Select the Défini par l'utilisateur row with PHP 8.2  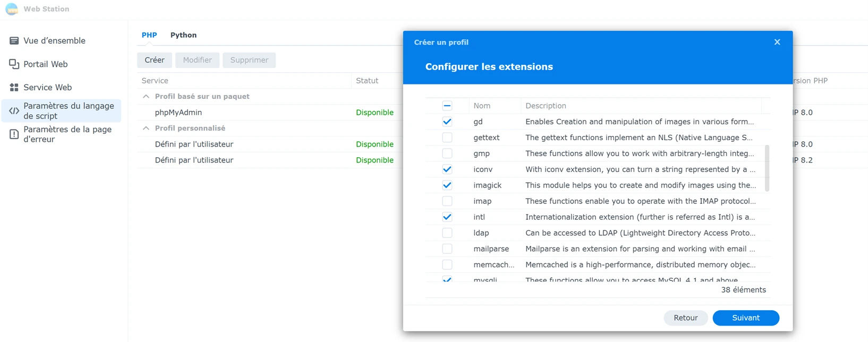[x=270, y=160]
